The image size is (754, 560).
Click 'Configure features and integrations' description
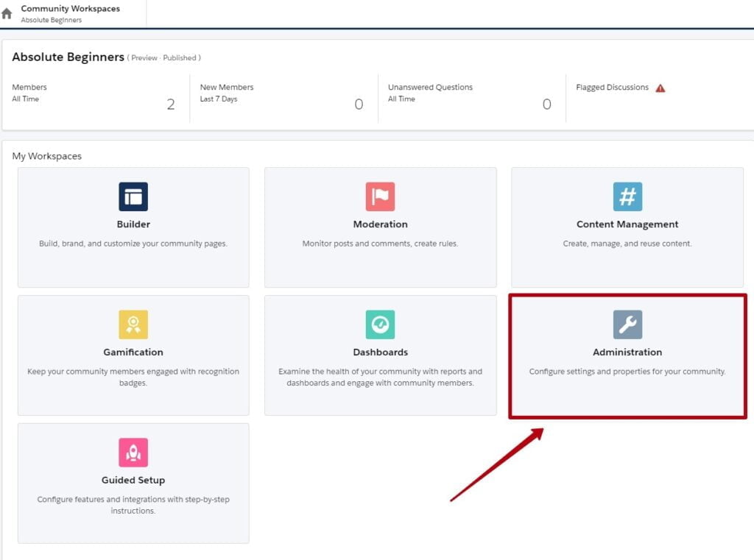pos(133,505)
